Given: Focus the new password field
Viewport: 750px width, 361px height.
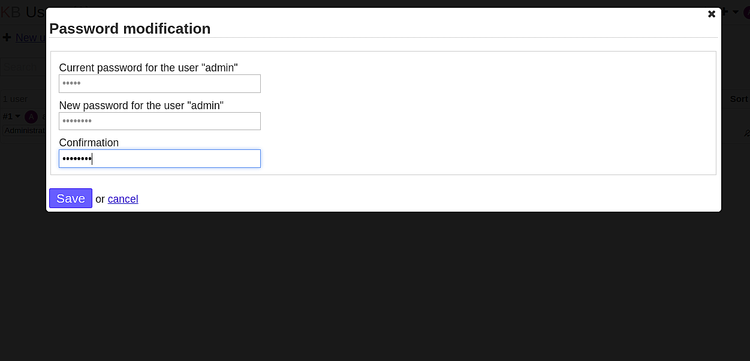Looking at the screenshot, I should [160, 121].
